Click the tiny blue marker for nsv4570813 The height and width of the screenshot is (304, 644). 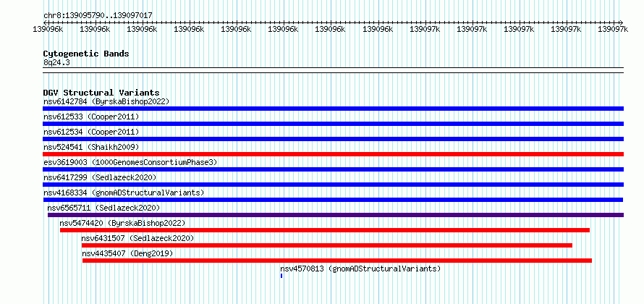click(x=281, y=276)
